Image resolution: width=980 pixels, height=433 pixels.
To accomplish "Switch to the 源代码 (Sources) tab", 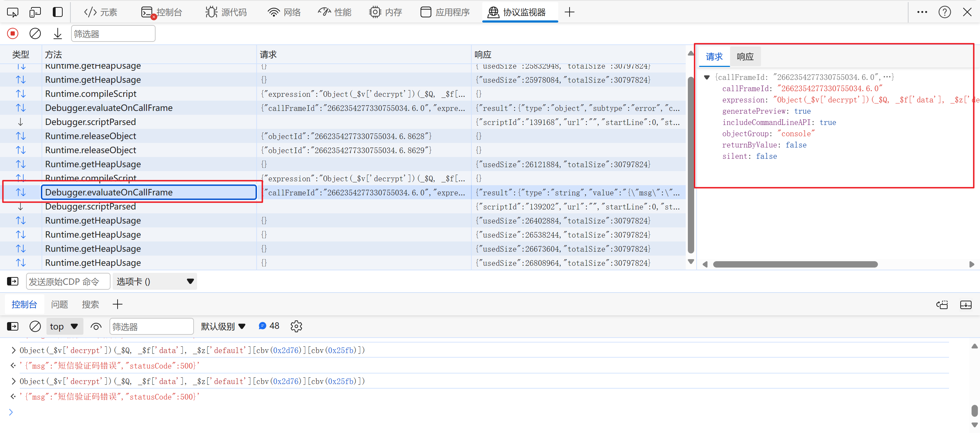I will [x=226, y=12].
